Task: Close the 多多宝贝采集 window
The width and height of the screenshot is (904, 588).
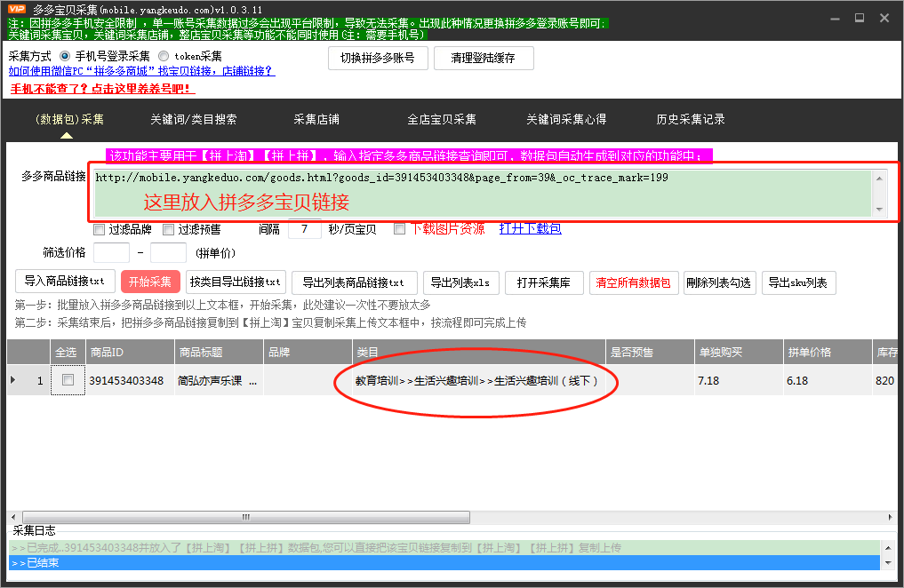Action: point(884,18)
